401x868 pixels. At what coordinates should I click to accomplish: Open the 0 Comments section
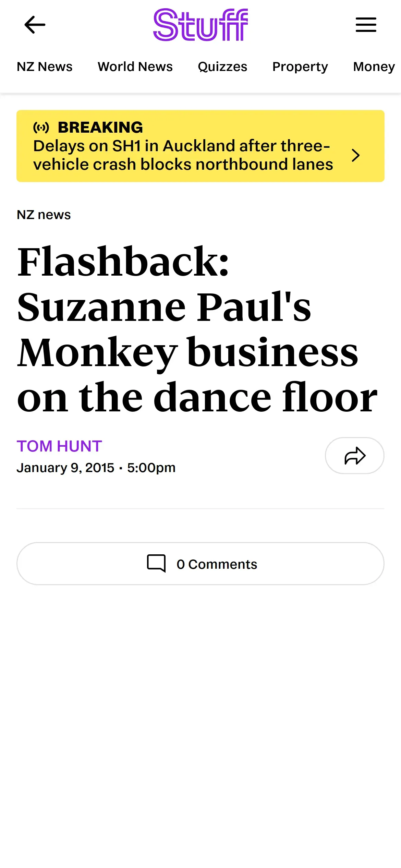(217, 564)
